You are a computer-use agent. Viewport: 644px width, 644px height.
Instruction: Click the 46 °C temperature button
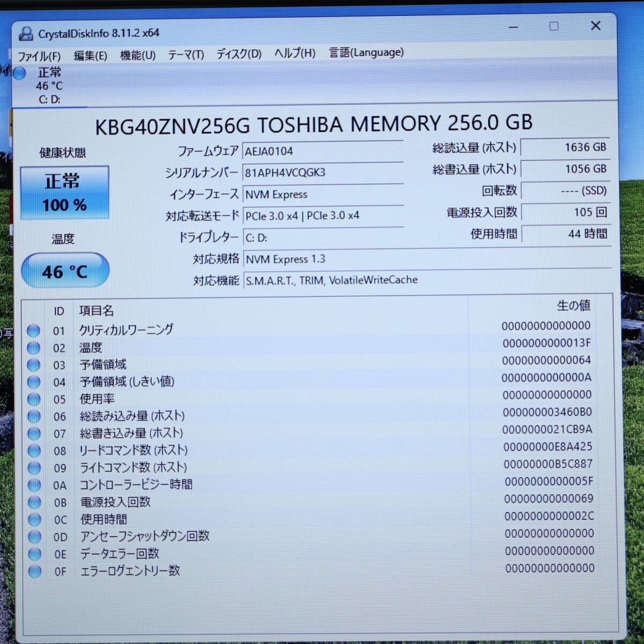[x=65, y=271]
